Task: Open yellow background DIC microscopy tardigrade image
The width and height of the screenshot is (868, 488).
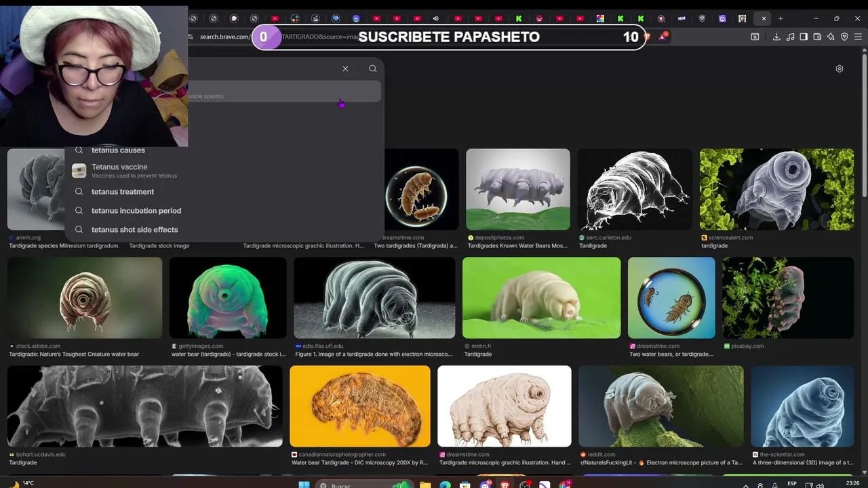Action: (360, 407)
